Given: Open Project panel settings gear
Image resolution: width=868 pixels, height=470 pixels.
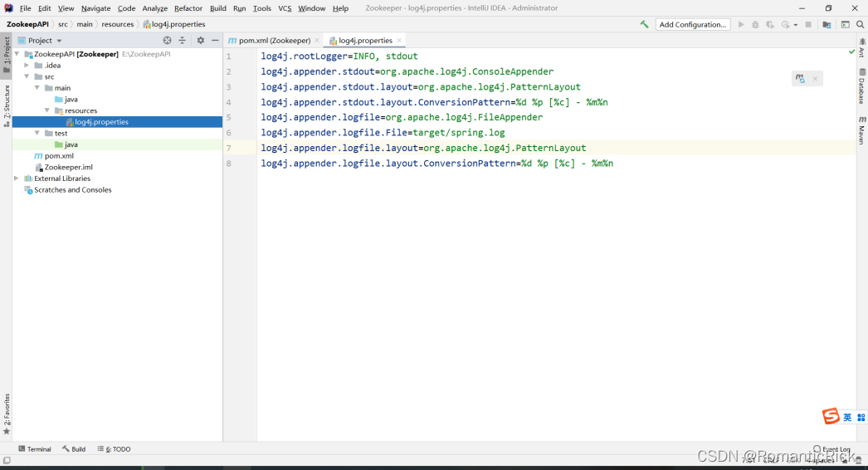Looking at the screenshot, I should pyautogui.click(x=200, y=41).
